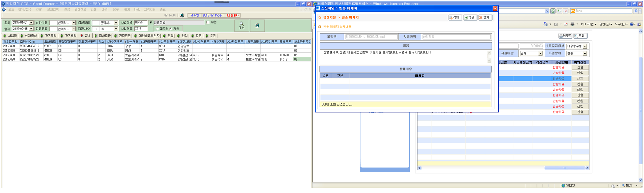Viewport: 644px width, 193px height.
Task: Click the 엑셀 export button in dialog
Action: tap(470, 18)
